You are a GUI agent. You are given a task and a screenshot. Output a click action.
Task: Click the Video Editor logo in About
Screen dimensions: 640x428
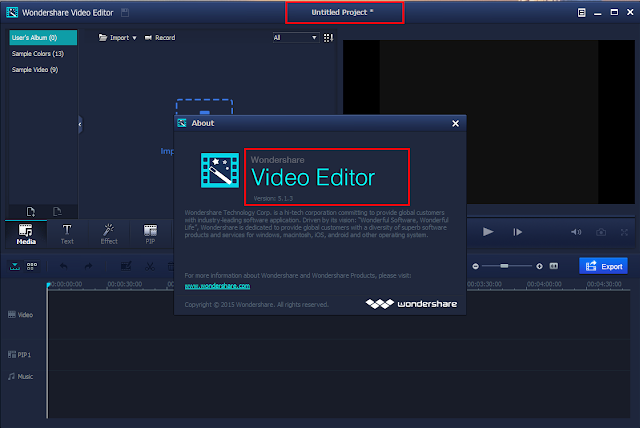click(220, 170)
